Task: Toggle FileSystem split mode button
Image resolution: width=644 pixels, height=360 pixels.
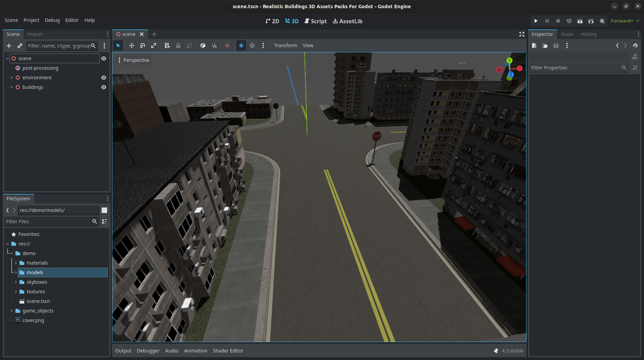Action: pyautogui.click(x=104, y=210)
